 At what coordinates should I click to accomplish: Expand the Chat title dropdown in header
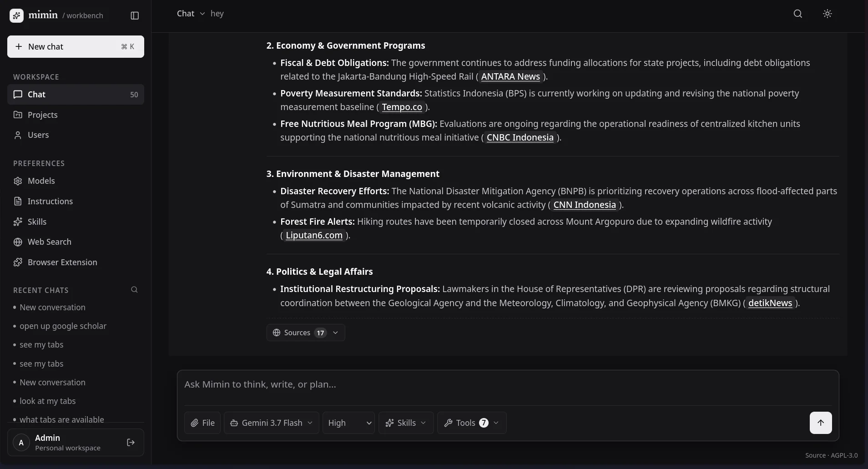[x=191, y=14]
